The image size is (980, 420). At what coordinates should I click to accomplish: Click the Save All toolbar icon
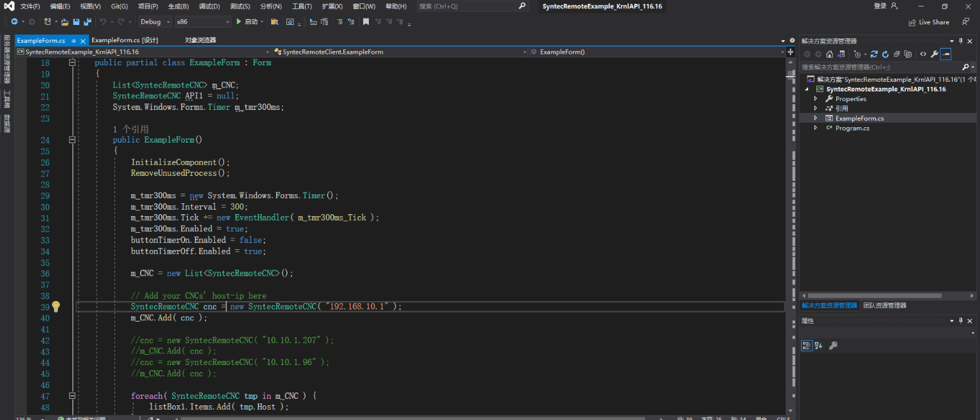click(x=88, y=21)
